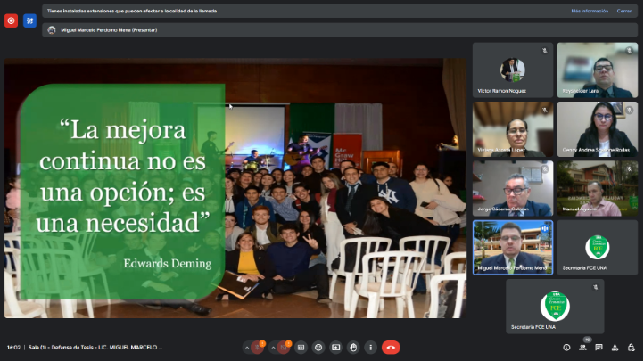Turn on closed captions
The height and width of the screenshot is (361, 644).
point(301,348)
